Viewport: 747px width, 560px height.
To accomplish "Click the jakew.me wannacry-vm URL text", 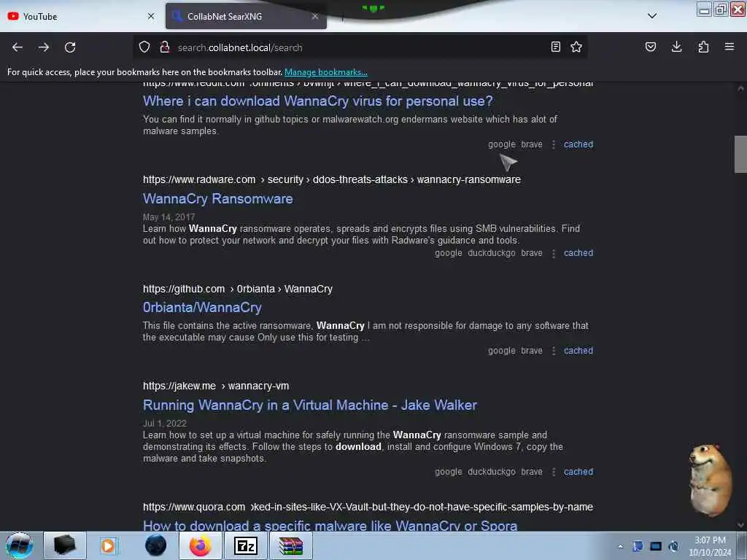I will pyautogui.click(x=216, y=386).
